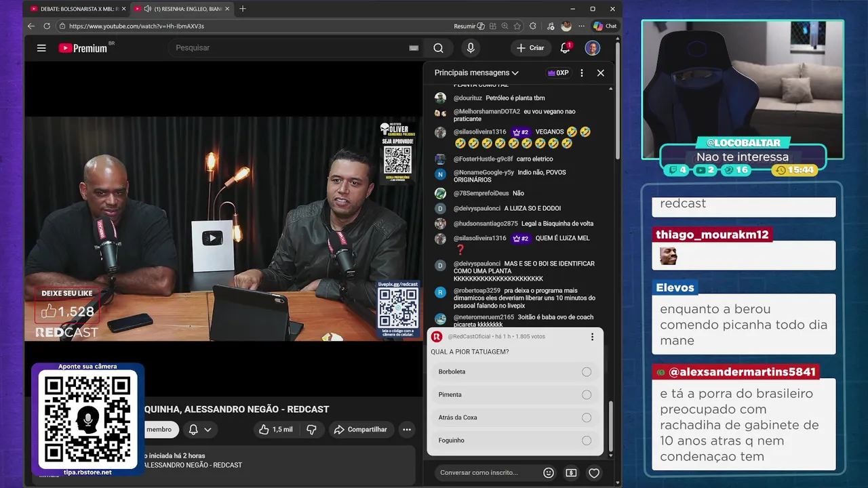Select poll option Borboleta

[515, 372]
